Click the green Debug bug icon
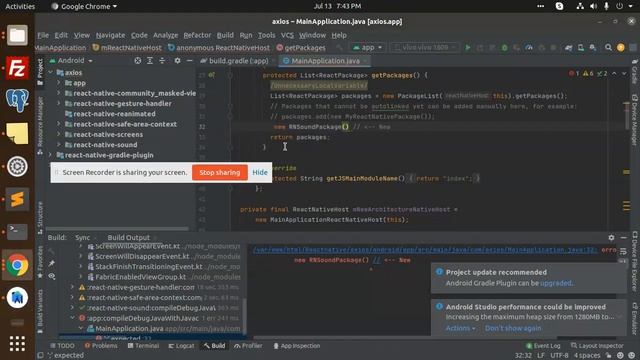The height and width of the screenshot is (360, 640). (x=504, y=48)
